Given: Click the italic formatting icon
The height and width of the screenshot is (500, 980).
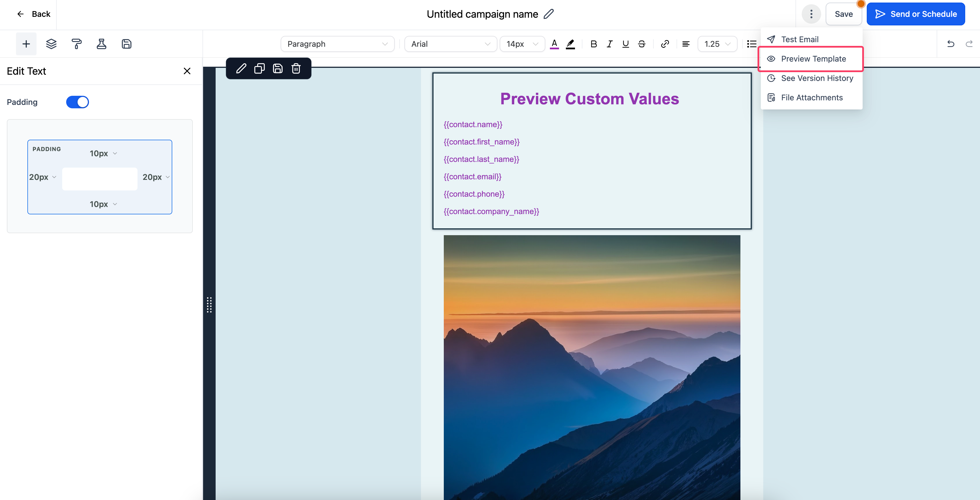Looking at the screenshot, I should (x=609, y=44).
